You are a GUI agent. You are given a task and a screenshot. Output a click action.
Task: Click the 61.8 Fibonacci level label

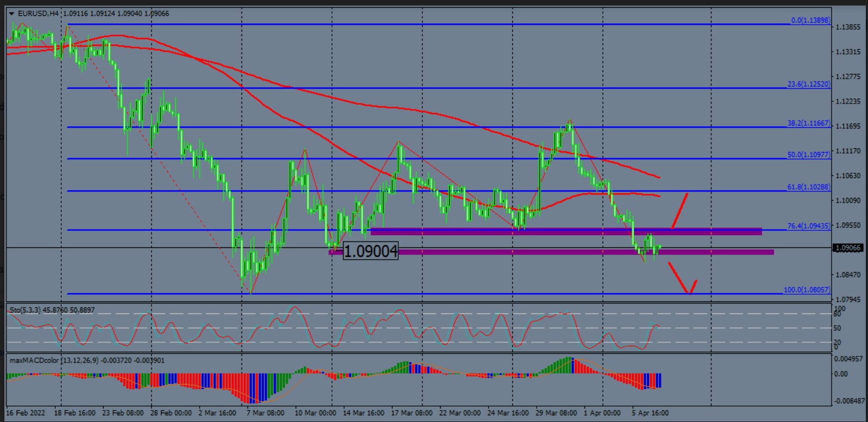click(x=808, y=187)
